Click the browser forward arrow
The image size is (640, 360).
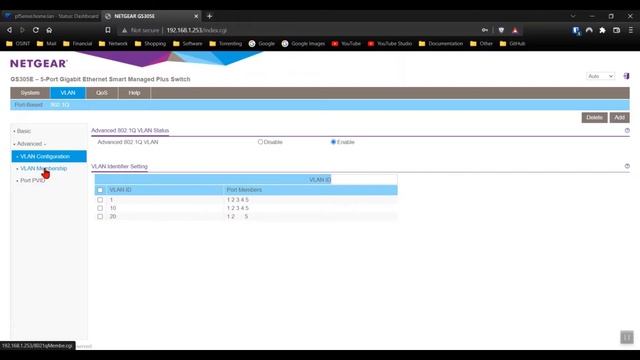click(x=22, y=30)
